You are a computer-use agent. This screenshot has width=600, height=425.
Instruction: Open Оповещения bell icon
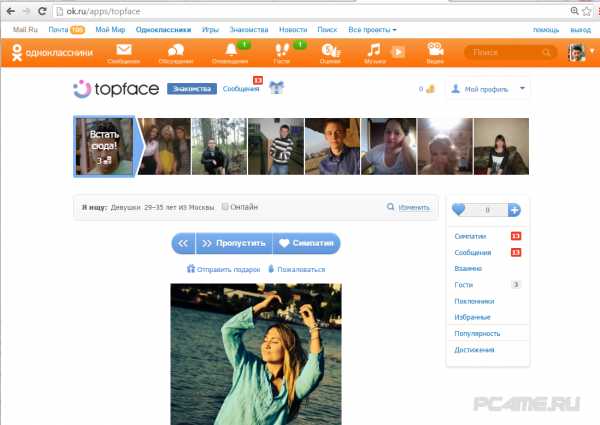[x=231, y=52]
